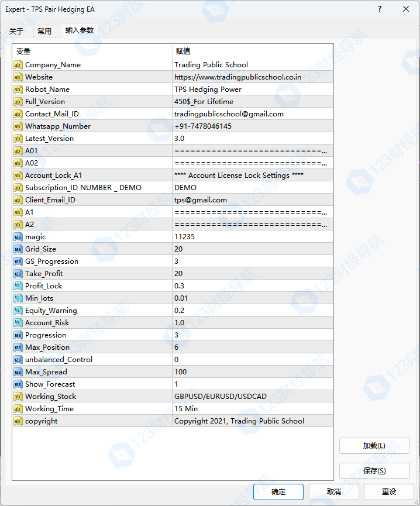Click the A2 variable name

tap(29, 225)
